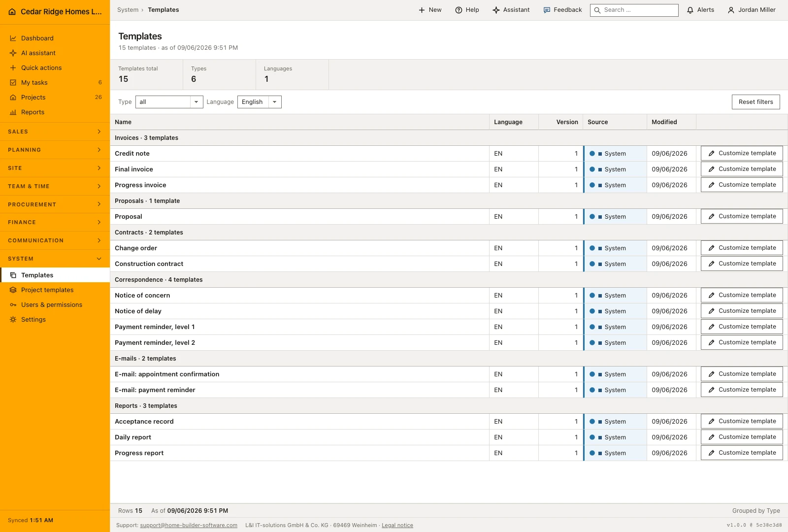
Task: Click the user icon beside Jordan Miller
Action: click(731, 10)
